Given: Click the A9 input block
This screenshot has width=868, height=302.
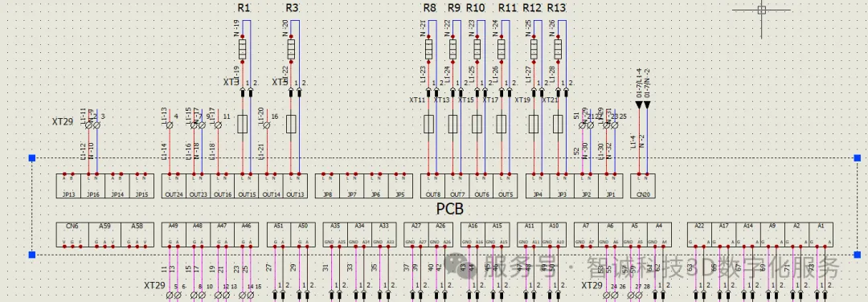Looking at the screenshot, I should pyautogui.click(x=773, y=235).
